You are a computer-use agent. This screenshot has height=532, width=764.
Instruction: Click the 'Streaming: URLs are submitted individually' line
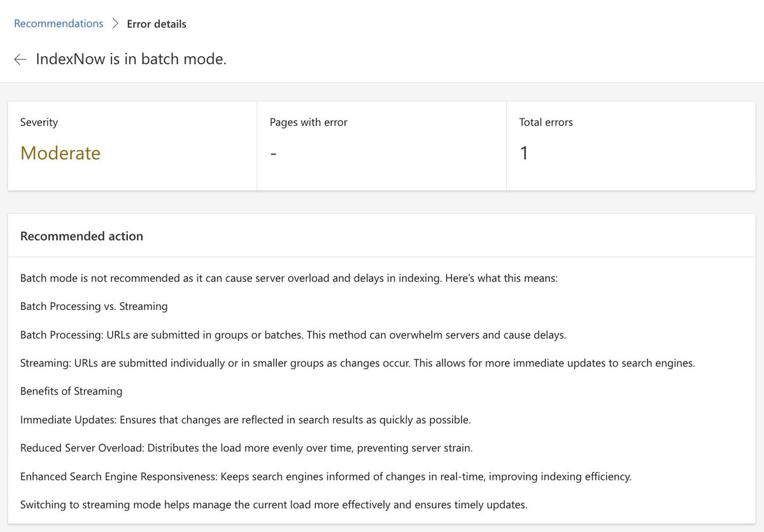(x=358, y=363)
